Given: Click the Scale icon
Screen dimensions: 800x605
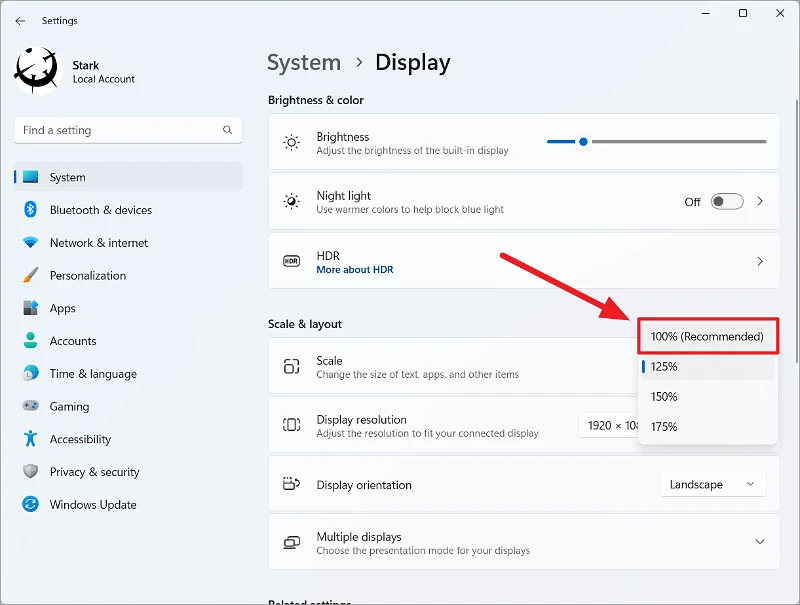Looking at the screenshot, I should [x=291, y=366].
